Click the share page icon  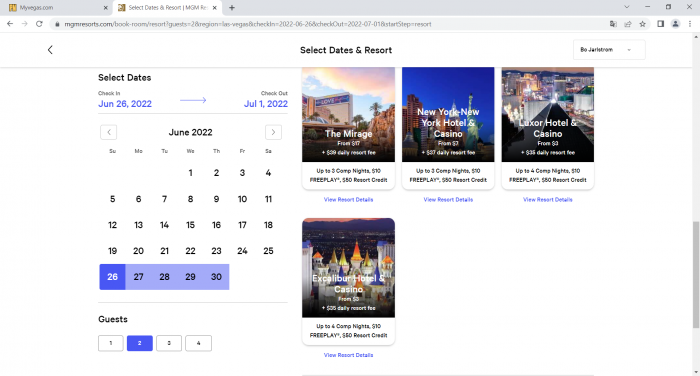click(628, 24)
